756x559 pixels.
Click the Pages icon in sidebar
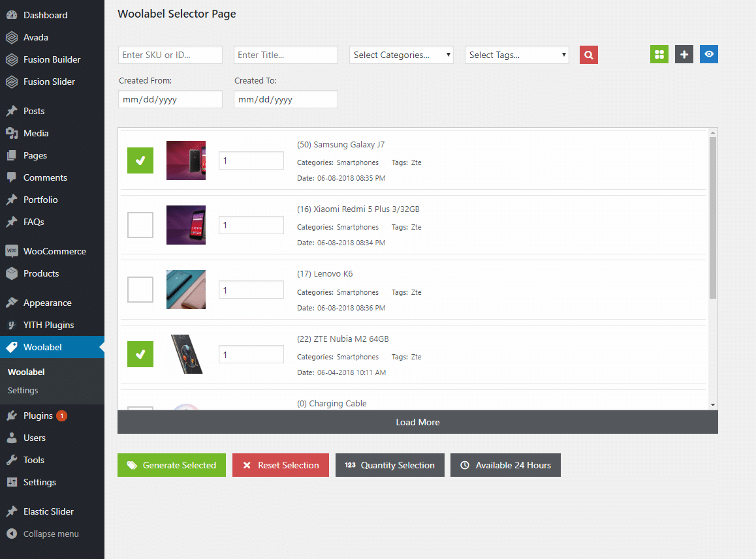pyautogui.click(x=12, y=155)
